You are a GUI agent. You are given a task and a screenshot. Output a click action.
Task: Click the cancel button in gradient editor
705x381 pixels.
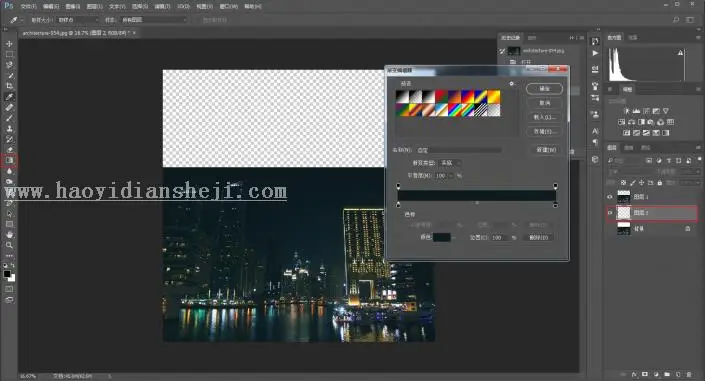[x=544, y=103]
